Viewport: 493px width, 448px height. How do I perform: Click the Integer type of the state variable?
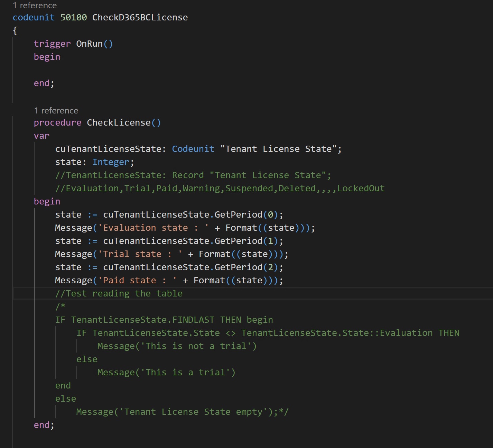click(111, 162)
